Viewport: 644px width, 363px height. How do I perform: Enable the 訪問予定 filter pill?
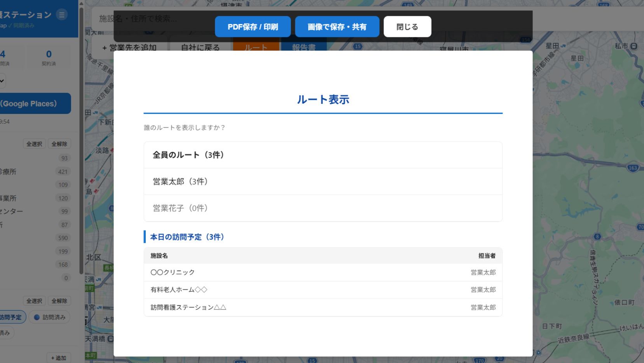click(x=12, y=317)
